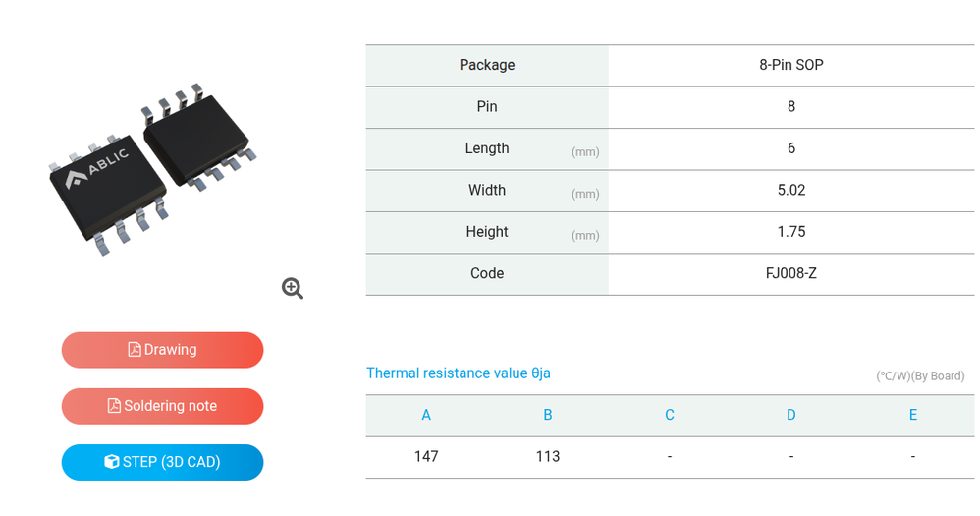Select column header B in thermal table
This screenshot has height=516, width=980.
click(x=548, y=415)
